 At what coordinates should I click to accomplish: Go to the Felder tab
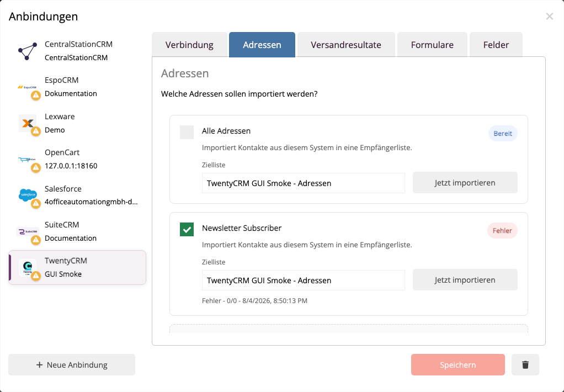click(496, 45)
